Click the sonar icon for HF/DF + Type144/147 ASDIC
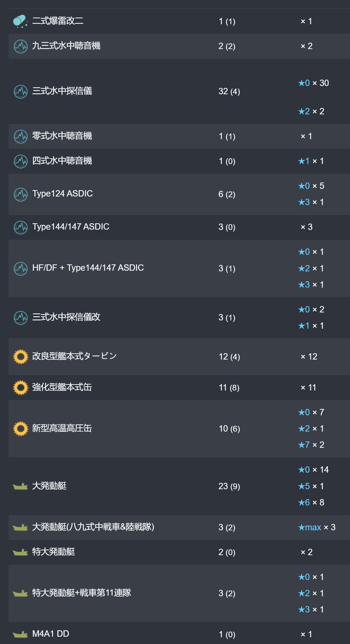 click(21, 268)
